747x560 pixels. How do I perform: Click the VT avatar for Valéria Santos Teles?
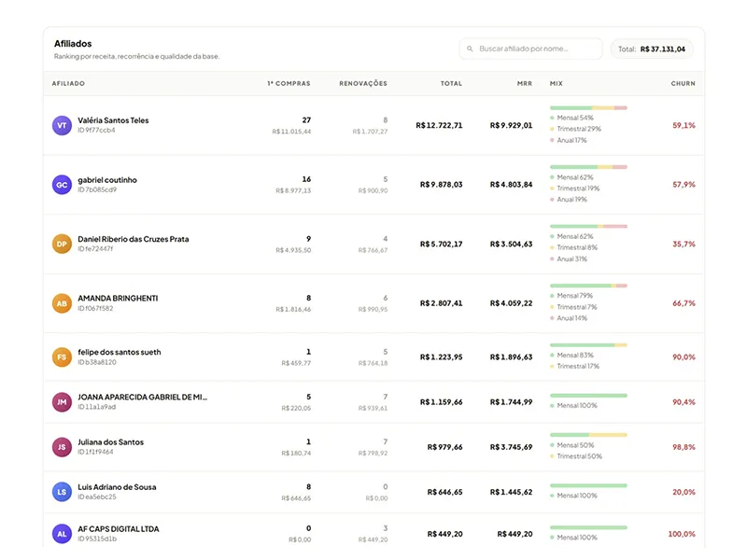62,126
